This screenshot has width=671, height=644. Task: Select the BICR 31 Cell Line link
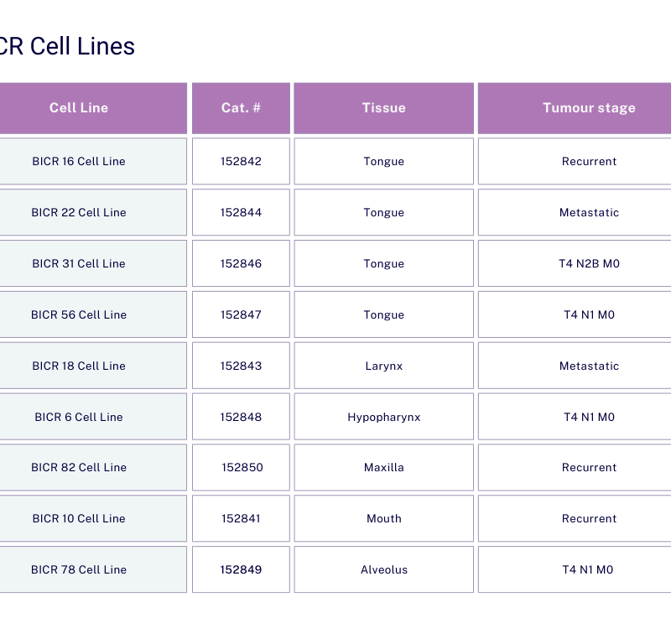pos(79,264)
